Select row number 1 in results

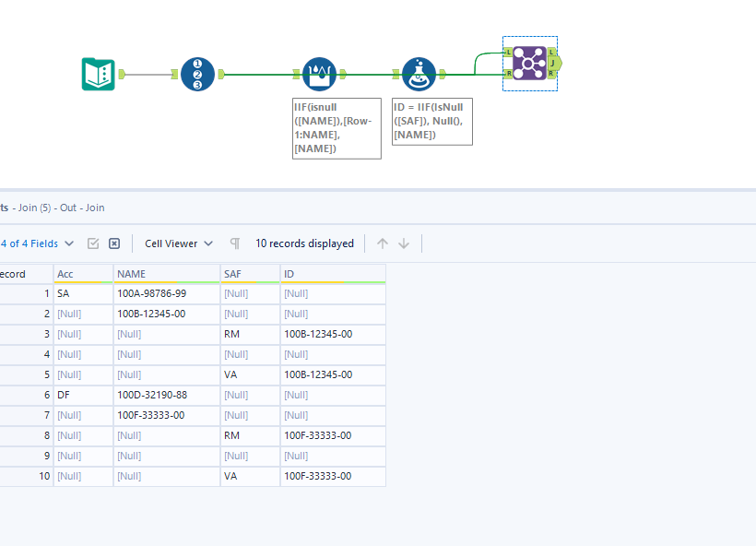click(x=26, y=293)
